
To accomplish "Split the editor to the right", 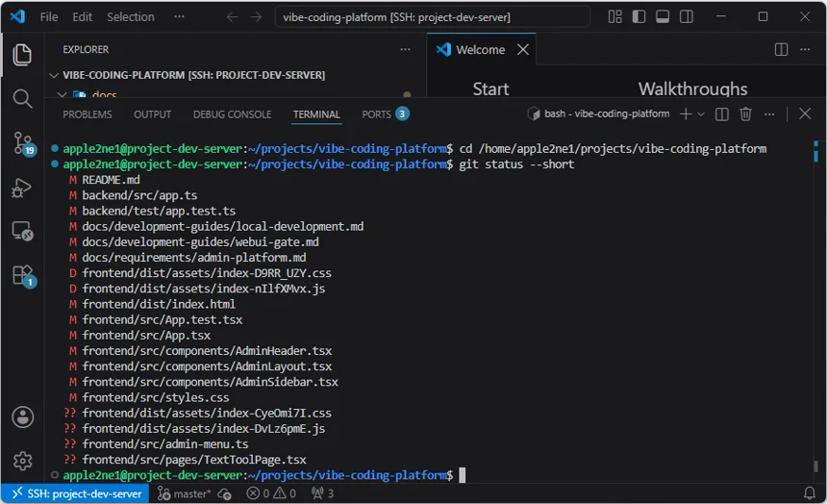I will 781,50.
